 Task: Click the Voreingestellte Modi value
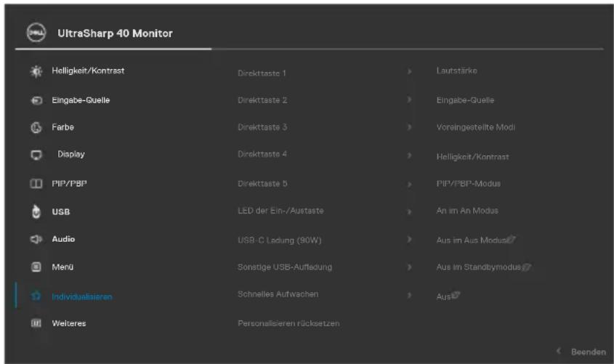(x=476, y=127)
